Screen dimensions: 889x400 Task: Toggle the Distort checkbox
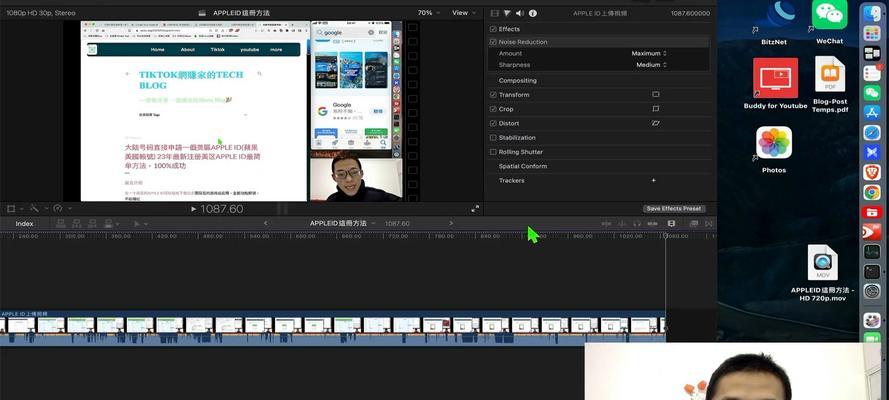(x=493, y=123)
